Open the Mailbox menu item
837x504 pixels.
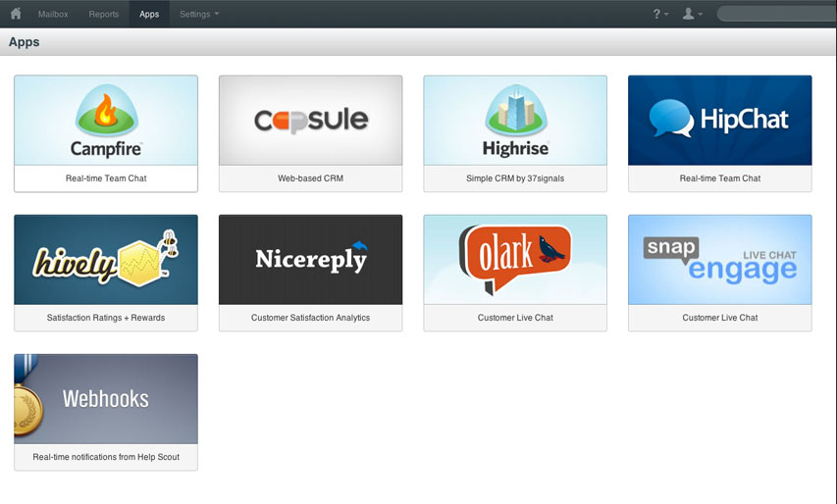53,14
